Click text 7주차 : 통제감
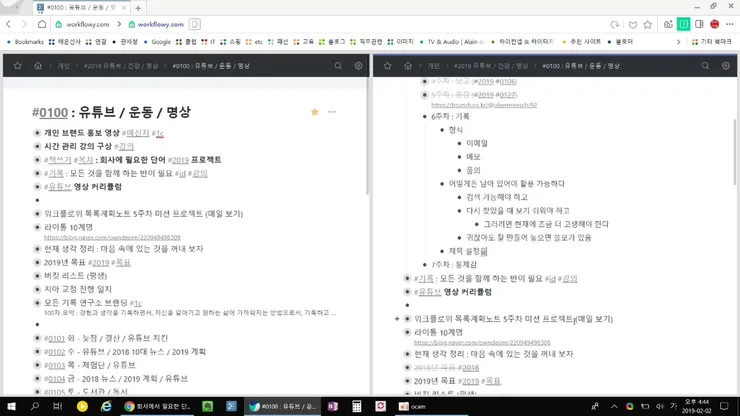The width and height of the screenshot is (740, 416). point(454,265)
